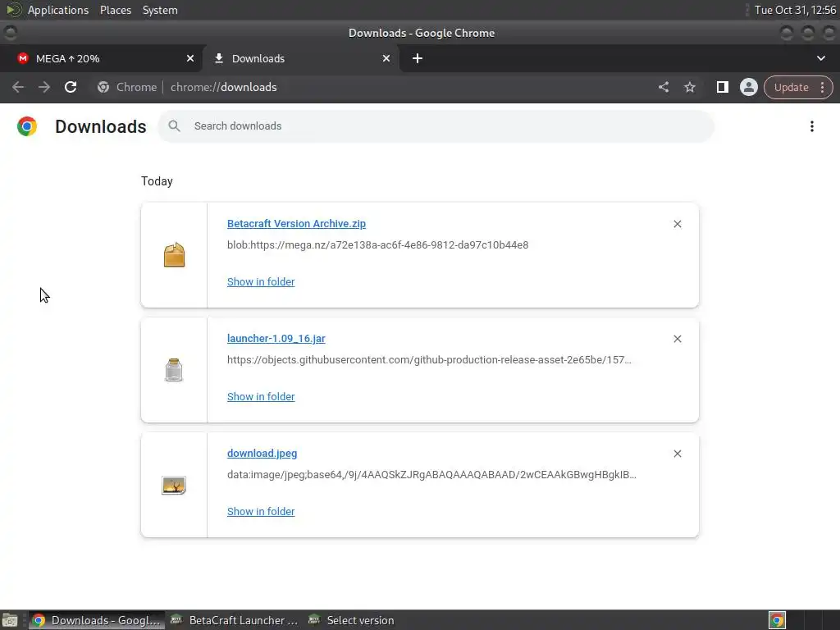Image resolution: width=840 pixels, height=630 pixels.
Task: Switch to the MEGA 20% tab
Action: (101, 58)
